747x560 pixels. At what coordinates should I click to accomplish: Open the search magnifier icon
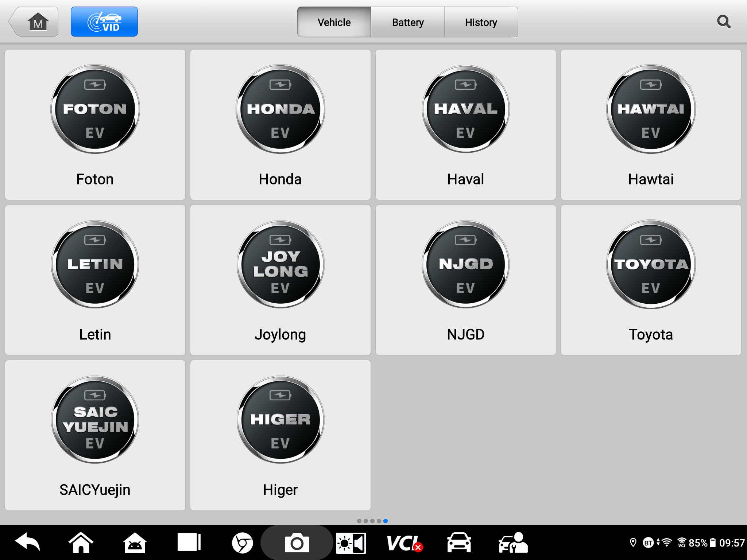click(x=724, y=22)
